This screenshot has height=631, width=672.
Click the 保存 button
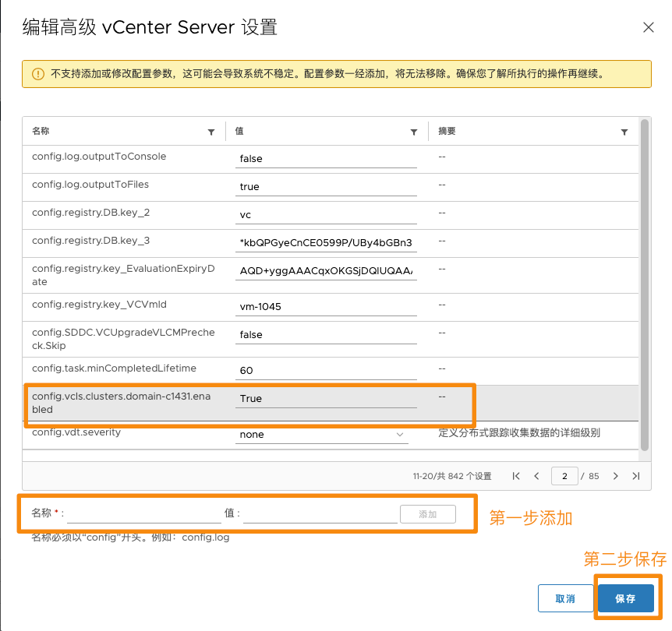[x=626, y=598]
